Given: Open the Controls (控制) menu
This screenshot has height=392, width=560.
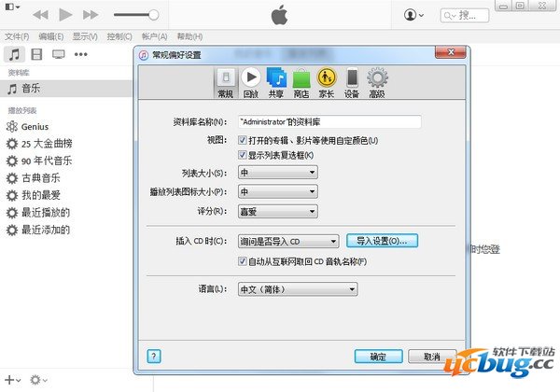Looking at the screenshot, I should point(119,36).
